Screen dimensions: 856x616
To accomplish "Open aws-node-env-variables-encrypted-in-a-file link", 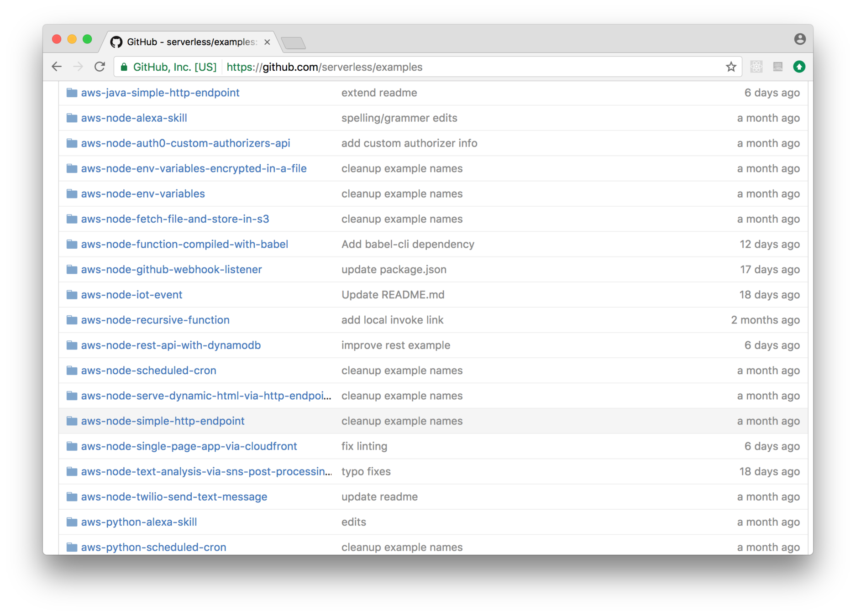I will point(194,168).
